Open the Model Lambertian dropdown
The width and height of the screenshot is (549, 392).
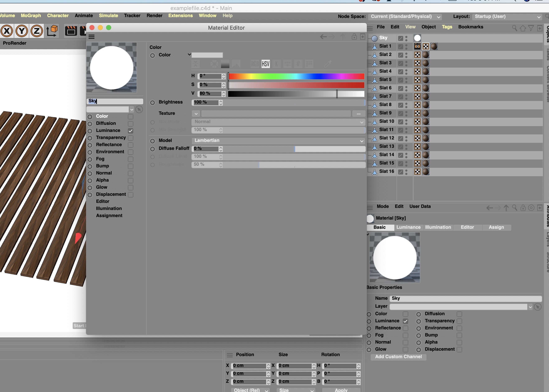click(278, 140)
